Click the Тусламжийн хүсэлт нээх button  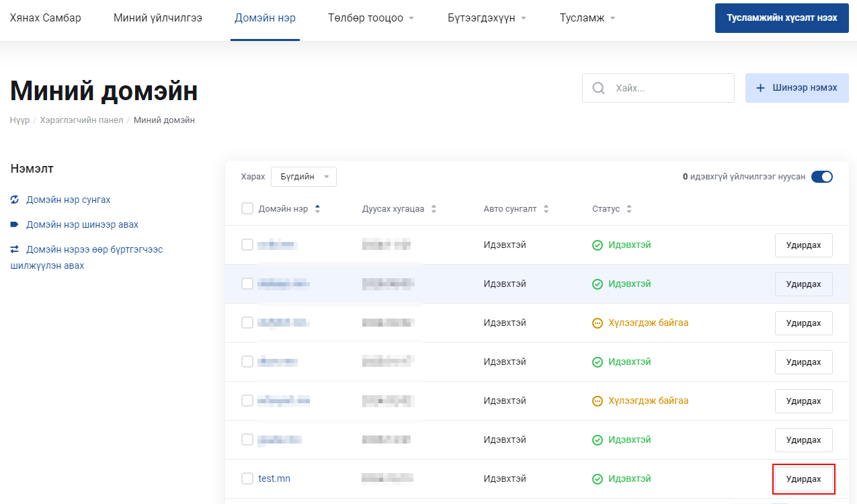click(x=782, y=17)
